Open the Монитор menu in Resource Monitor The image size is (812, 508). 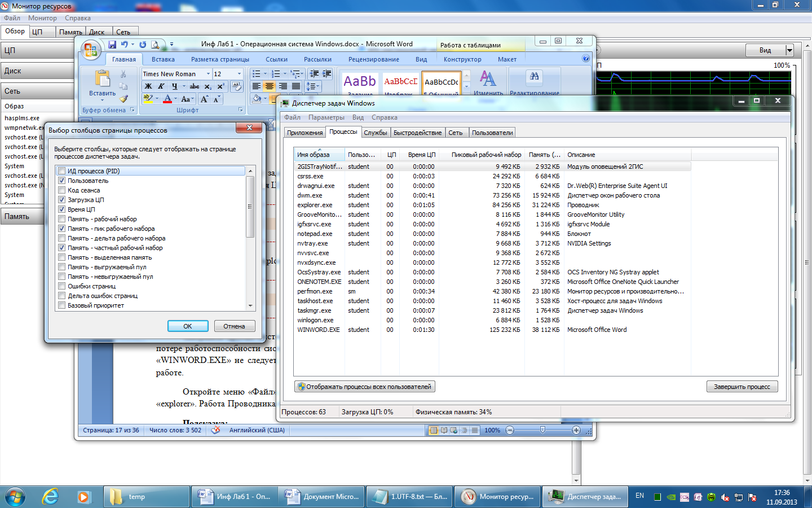click(42, 18)
